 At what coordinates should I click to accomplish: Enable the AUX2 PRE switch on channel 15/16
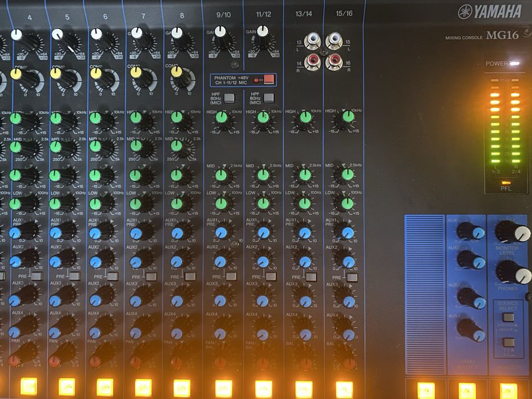click(x=352, y=278)
